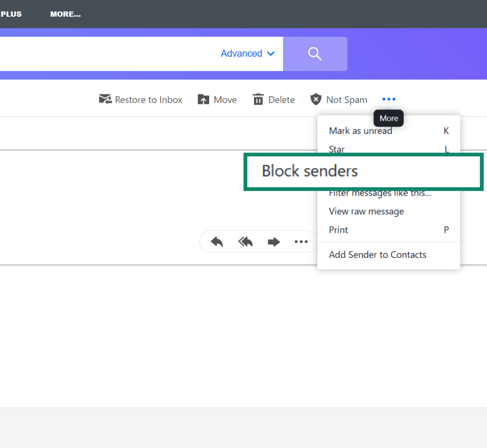Print the message via the Print option

(x=338, y=229)
